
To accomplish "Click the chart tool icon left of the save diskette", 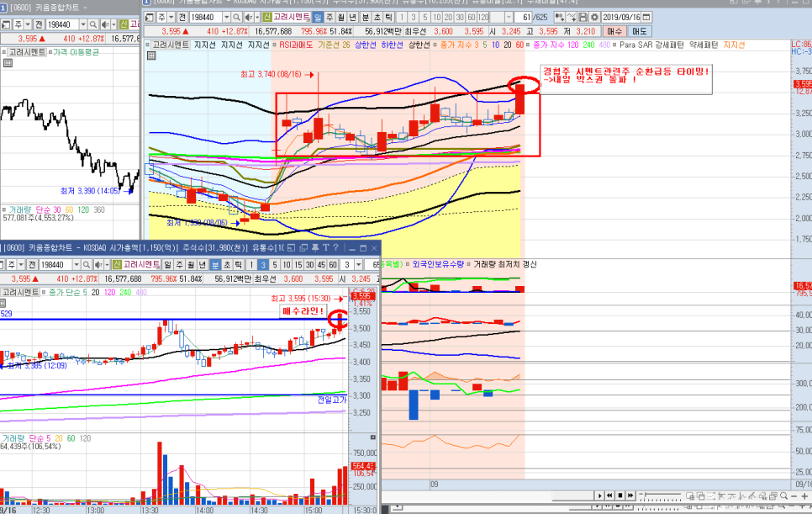I will (x=572, y=17).
